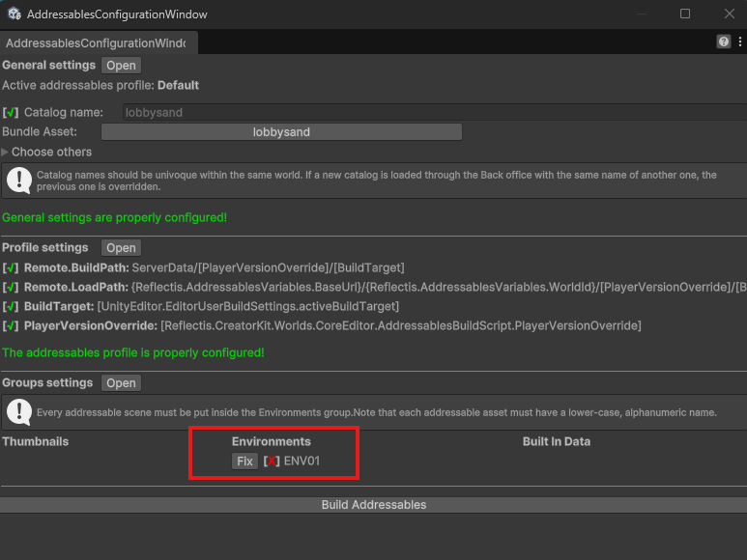
Task: Click the checkmark beside Remote.LoadPath
Action: pyautogui.click(x=11, y=287)
